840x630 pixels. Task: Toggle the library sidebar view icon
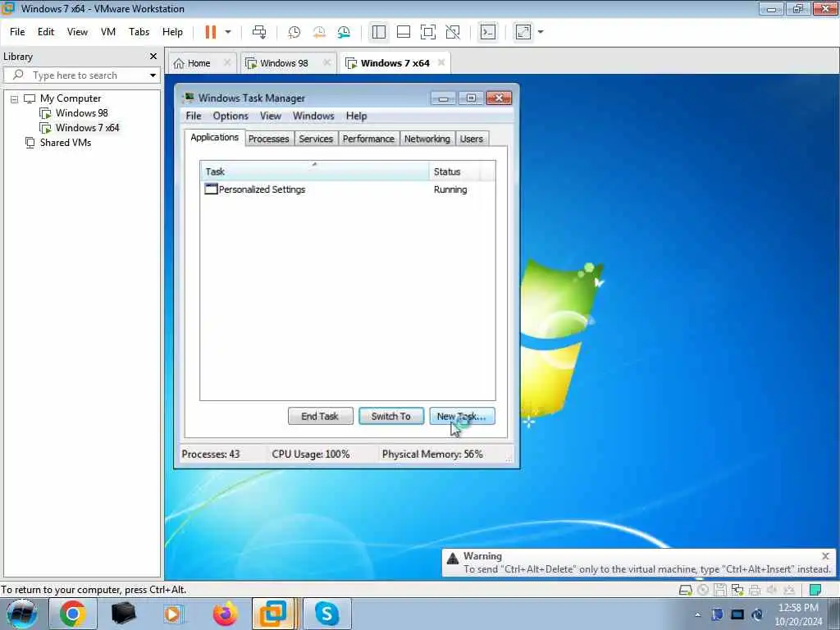(x=379, y=32)
